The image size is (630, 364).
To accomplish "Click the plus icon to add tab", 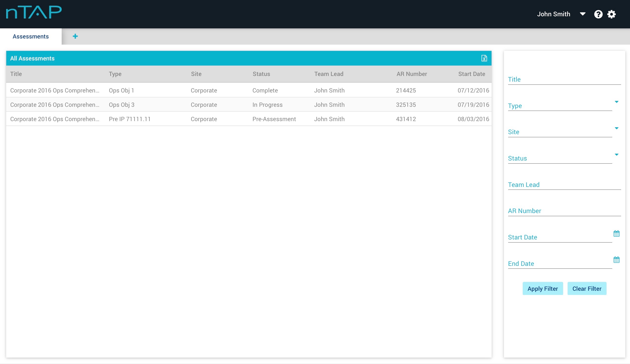I will point(75,36).
